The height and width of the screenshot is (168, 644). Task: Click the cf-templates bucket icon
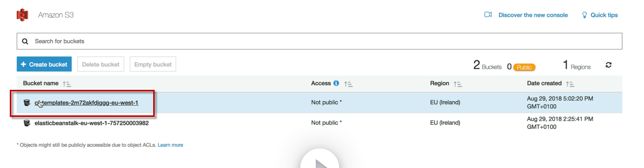coord(27,103)
